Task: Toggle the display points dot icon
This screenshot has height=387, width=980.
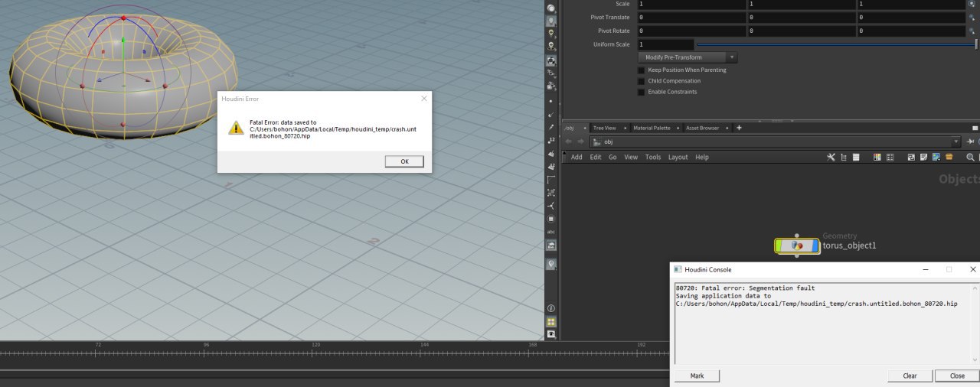Action: [x=551, y=101]
